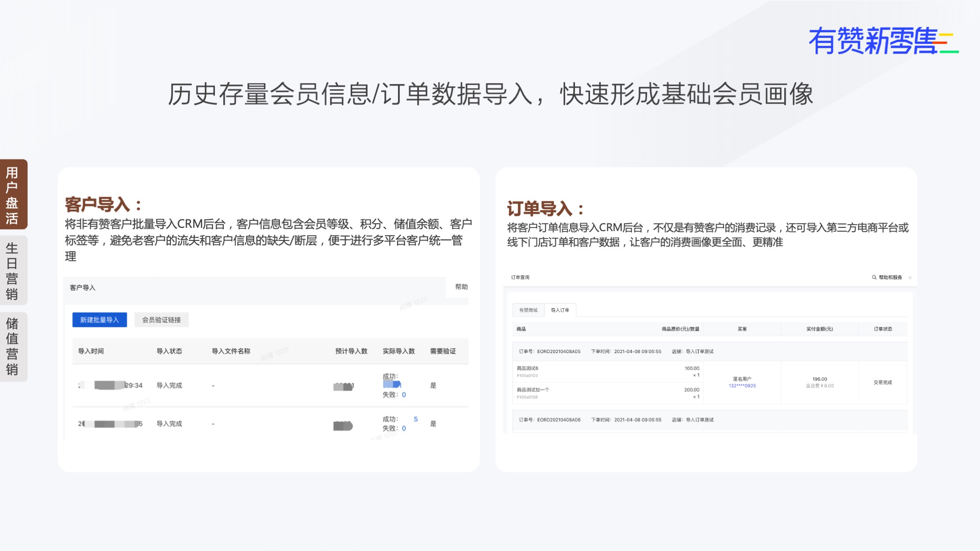Switch to the 有赞商城 order tab
Screen dimensions: 980x551
pyautogui.click(x=528, y=310)
